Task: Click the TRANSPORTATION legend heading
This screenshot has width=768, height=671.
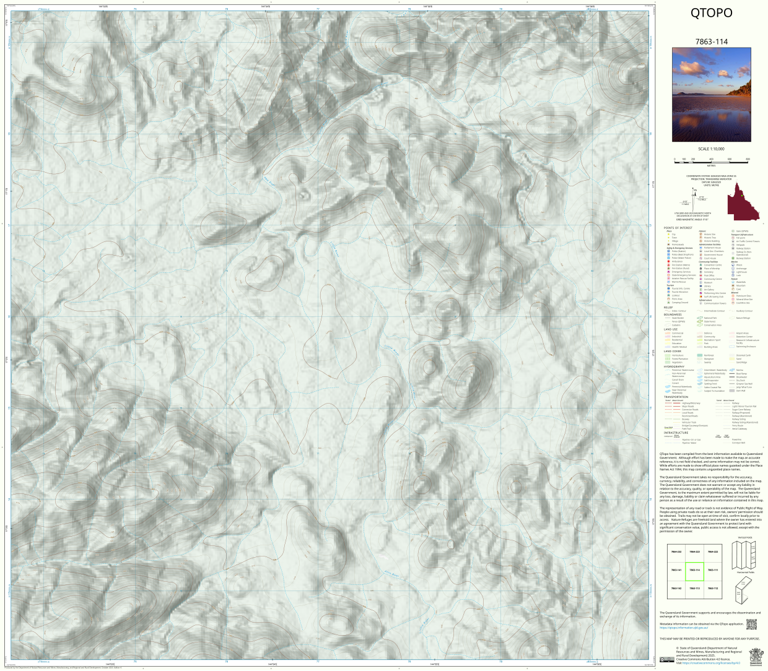Action: [676, 397]
